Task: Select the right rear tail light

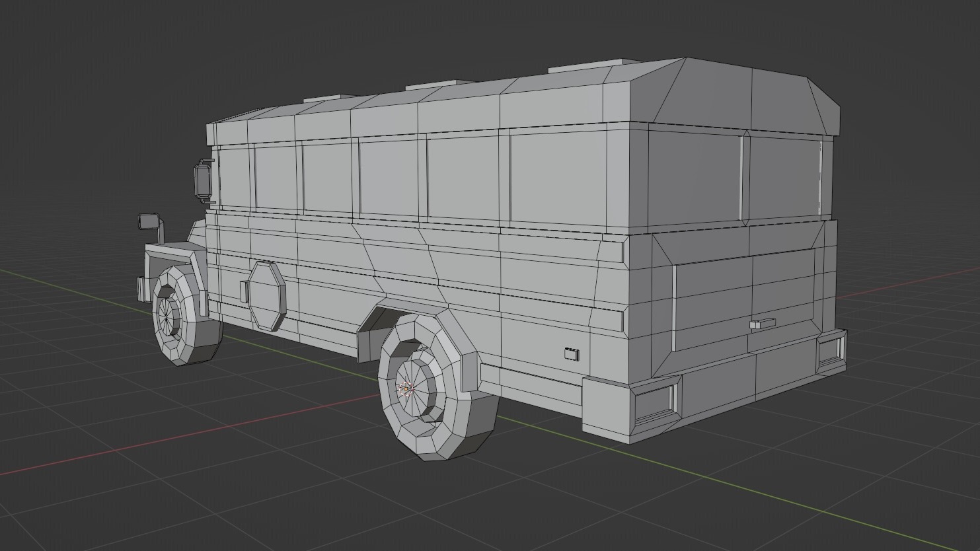Action: click(x=830, y=351)
